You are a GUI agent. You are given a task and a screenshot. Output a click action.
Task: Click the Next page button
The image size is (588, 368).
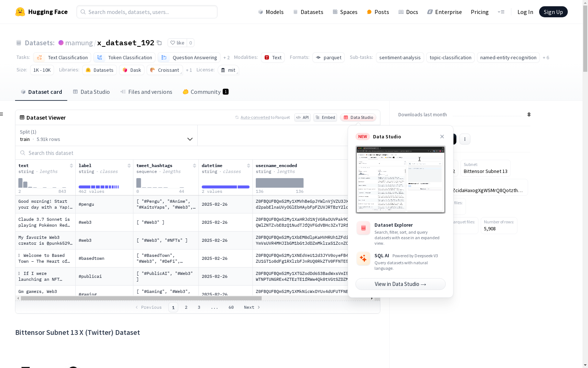[x=252, y=307]
